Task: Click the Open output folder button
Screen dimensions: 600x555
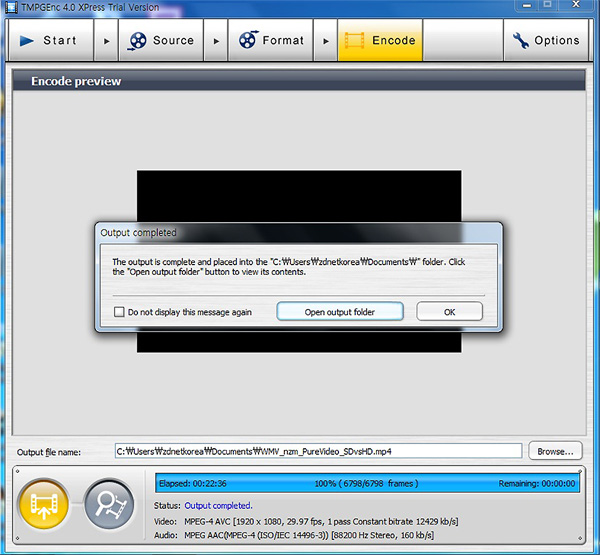Action: [340, 312]
